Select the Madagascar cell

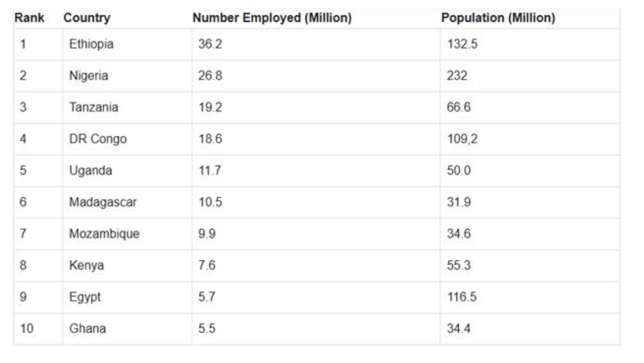coord(103,202)
